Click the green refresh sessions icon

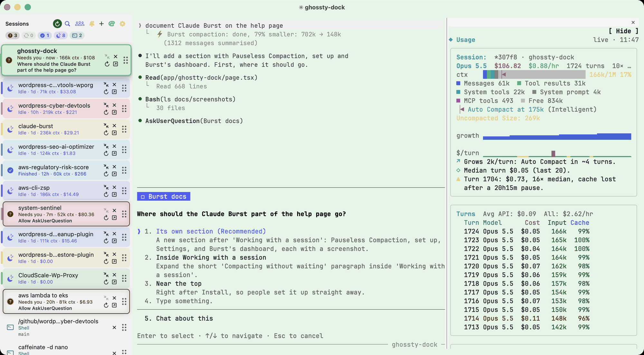tap(57, 23)
